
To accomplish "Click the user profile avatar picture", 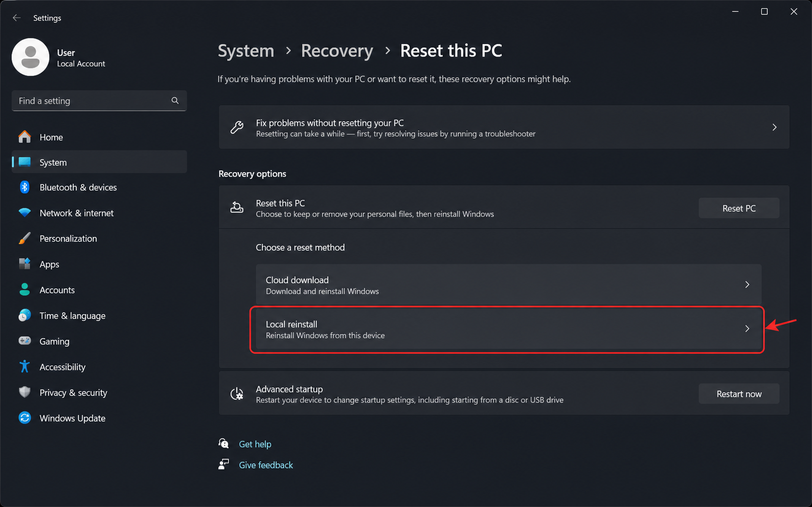I will pos(31,57).
